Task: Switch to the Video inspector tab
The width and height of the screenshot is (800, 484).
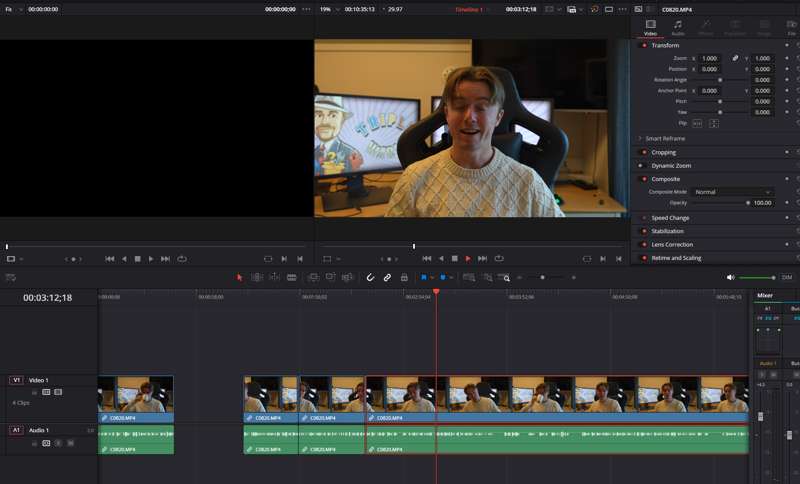Action: pyautogui.click(x=650, y=28)
